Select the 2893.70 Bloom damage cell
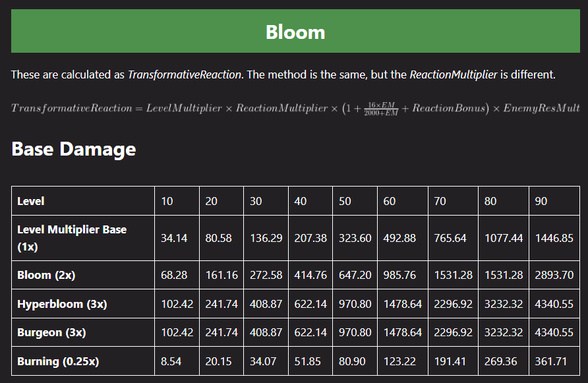The image size is (588, 383). pos(554,275)
